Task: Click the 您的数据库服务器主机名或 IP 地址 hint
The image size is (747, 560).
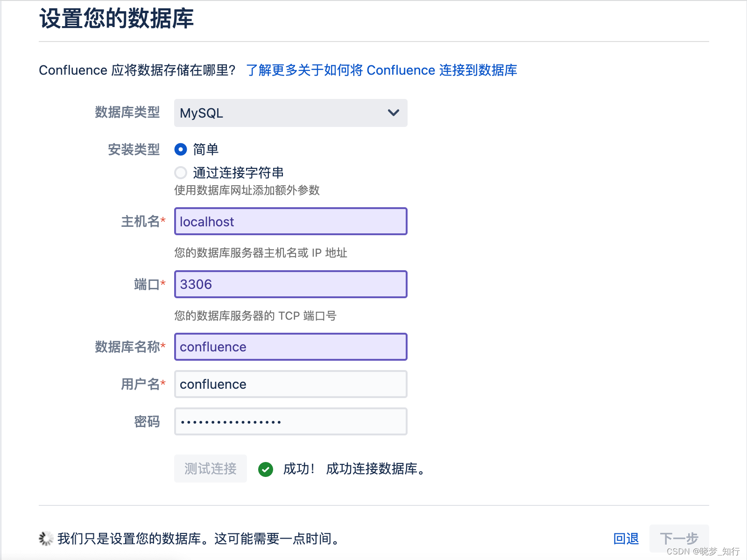Action: (261, 253)
